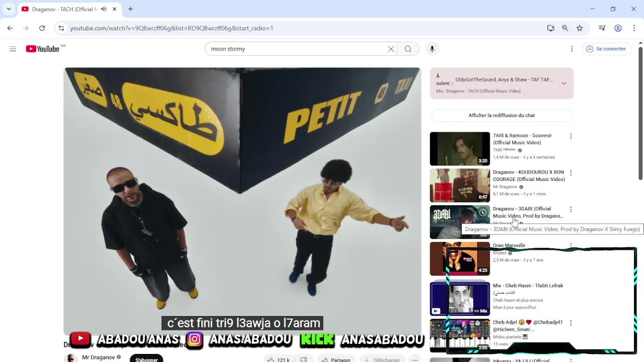Open Oran Marseille video thumbnail
This screenshot has height=362, width=644.
pyautogui.click(x=460, y=259)
